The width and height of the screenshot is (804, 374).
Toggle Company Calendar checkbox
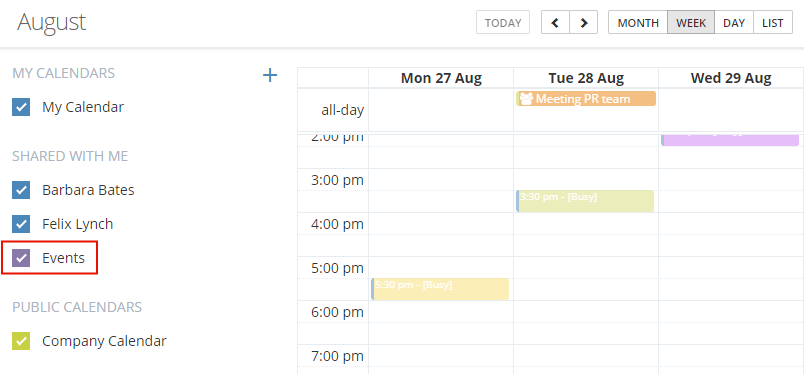[21, 341]
